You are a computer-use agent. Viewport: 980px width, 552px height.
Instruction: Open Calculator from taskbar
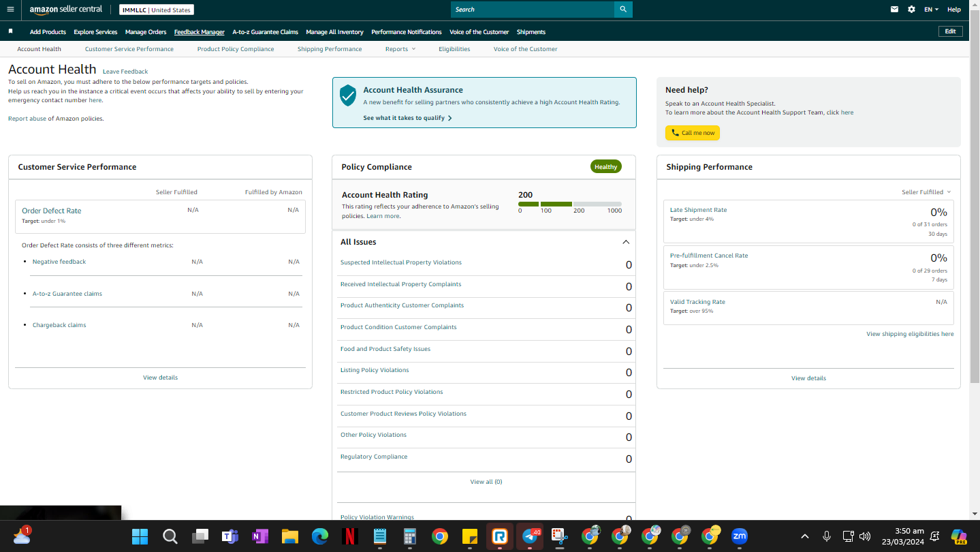[410, 536]
